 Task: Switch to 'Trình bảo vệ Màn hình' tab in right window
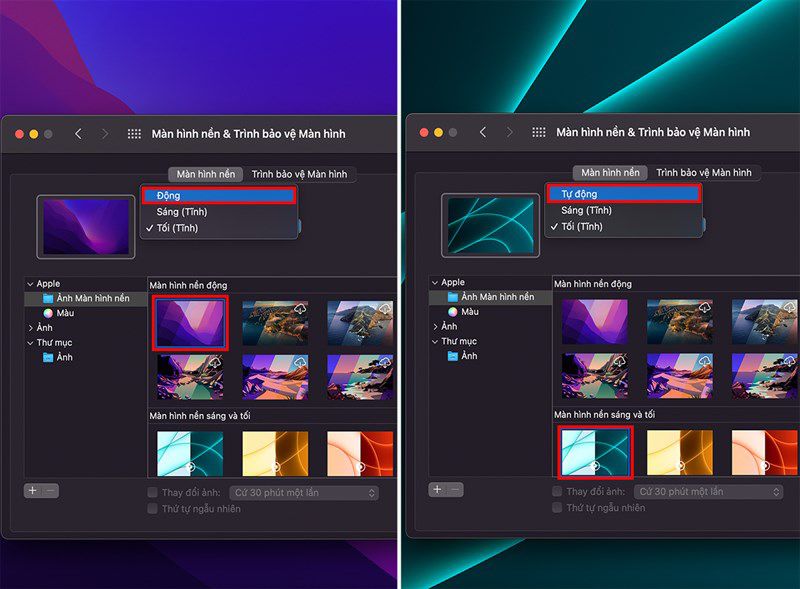tap(704, 173)
